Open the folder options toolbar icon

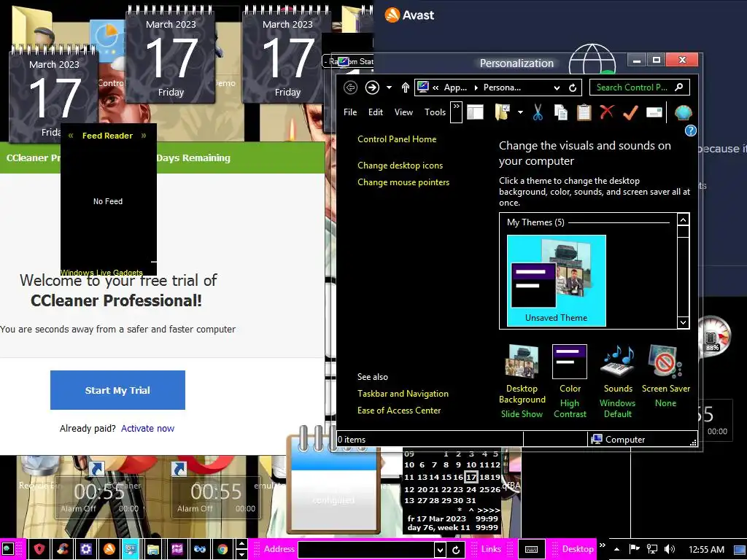tap(503, 112)
